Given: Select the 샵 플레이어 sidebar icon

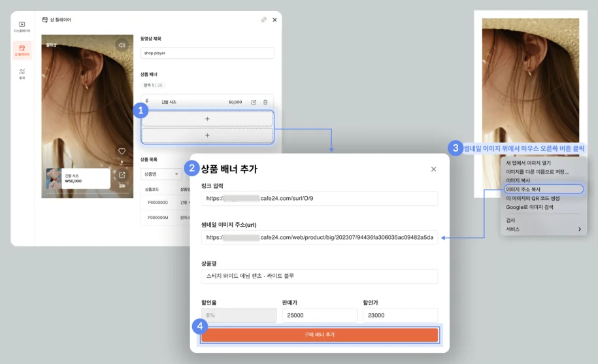Looking at the screenshot, I should [22, 50].
